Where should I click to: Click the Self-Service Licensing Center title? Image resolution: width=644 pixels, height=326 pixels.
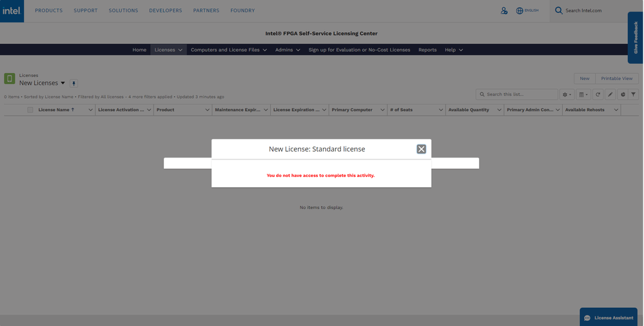(x=321, y=34)
